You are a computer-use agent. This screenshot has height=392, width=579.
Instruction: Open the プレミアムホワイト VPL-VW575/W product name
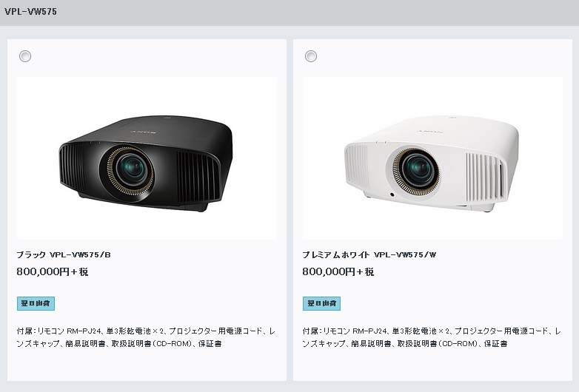(x=369, y=254)
